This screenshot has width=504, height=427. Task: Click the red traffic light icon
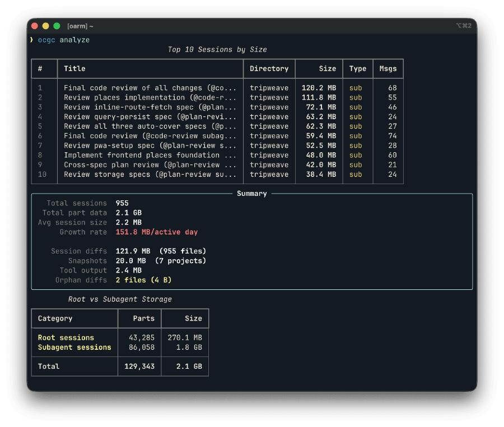pyautogui.click(x=34, y=26)
